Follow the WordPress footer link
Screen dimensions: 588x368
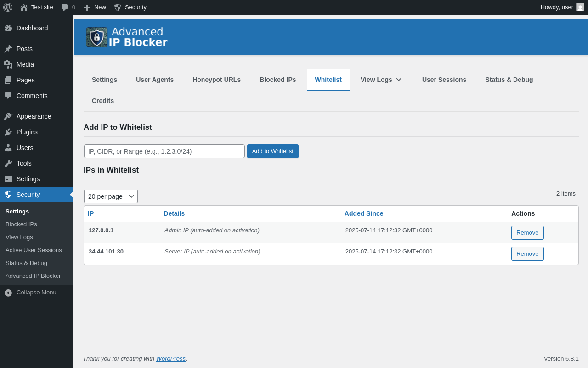click(x=171, y=359)
